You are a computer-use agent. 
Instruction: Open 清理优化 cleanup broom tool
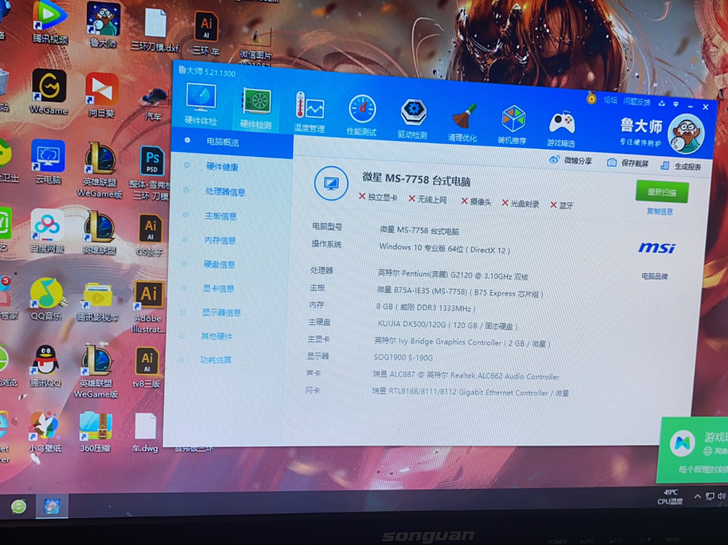[462, 122]
